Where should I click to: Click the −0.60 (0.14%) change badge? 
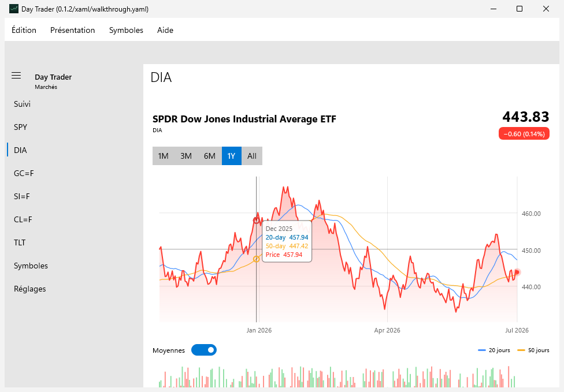524,134
